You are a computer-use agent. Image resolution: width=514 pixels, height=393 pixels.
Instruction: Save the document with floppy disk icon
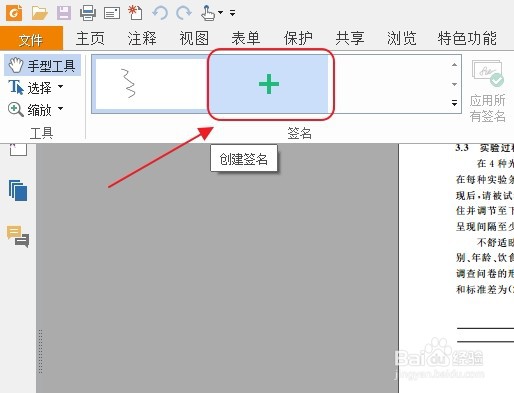[x=64, y=13]
